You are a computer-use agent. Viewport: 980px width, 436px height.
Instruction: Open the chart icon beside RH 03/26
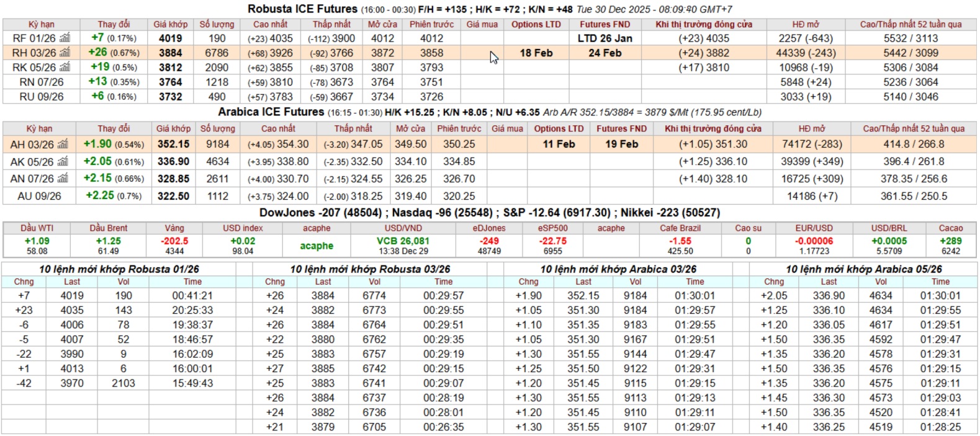(65, 53)
